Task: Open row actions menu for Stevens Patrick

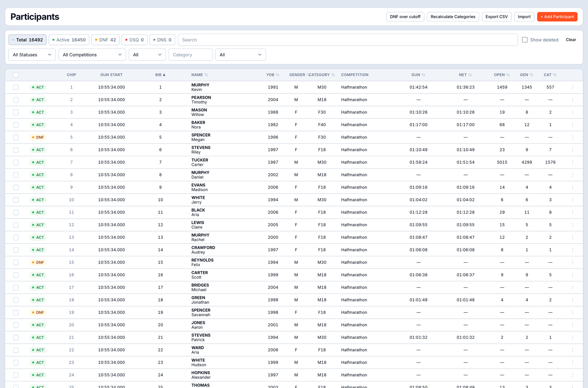Action: (x=572, y=337)
